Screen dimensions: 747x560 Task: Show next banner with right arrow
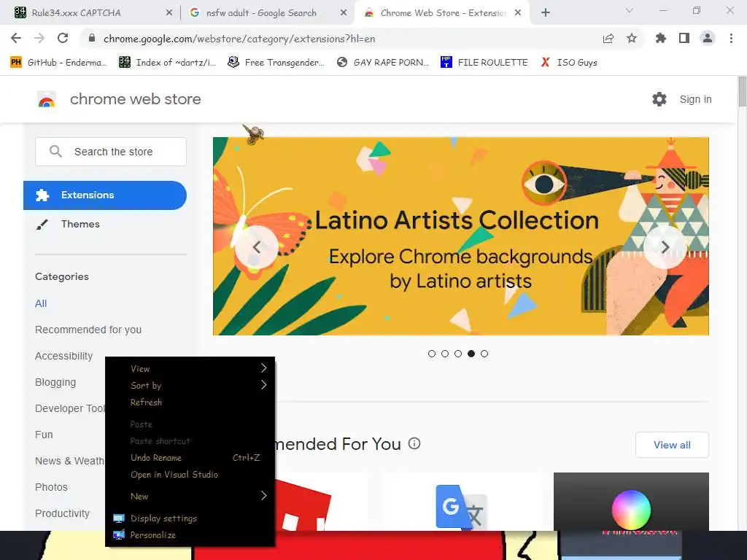(x=665, y=247)
